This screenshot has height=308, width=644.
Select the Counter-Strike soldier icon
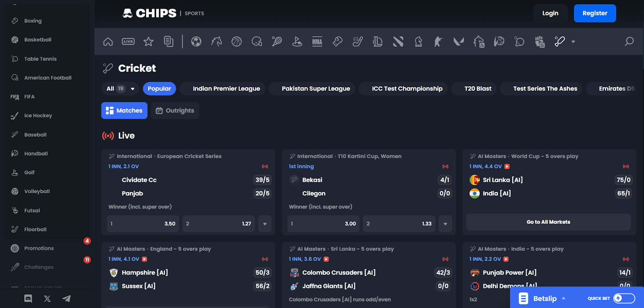(438, 42)
